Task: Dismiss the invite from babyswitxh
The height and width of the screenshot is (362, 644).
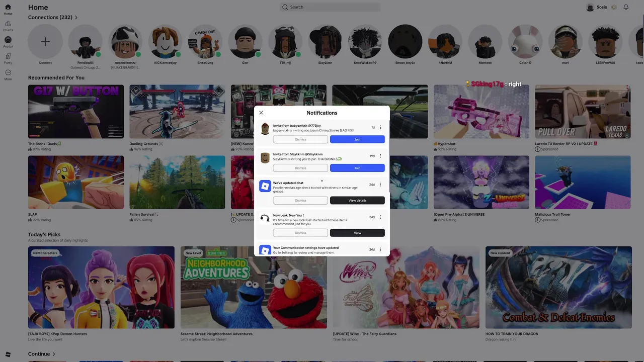Action: coord(300,139)
